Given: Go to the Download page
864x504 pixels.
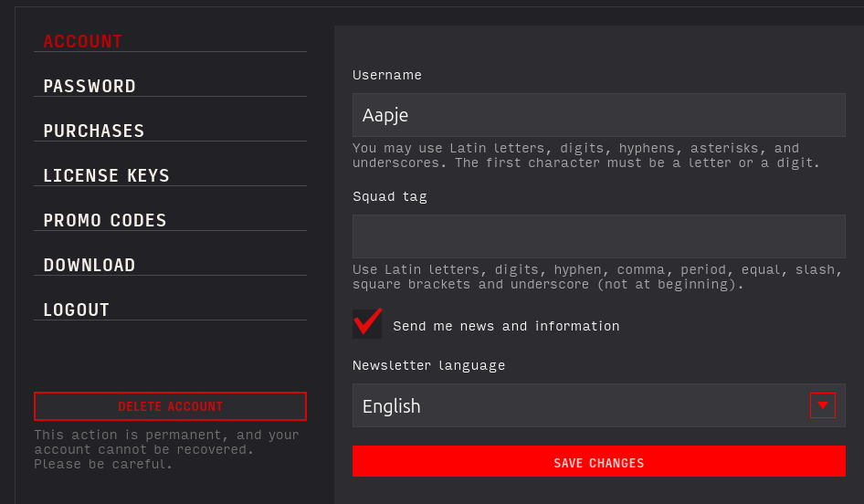Looking at the screenshot, I should tap(90, 265).
